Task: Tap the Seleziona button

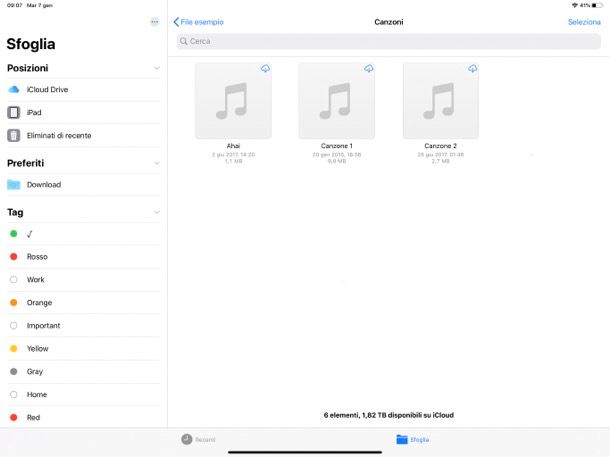Action: tap(584, 22)
